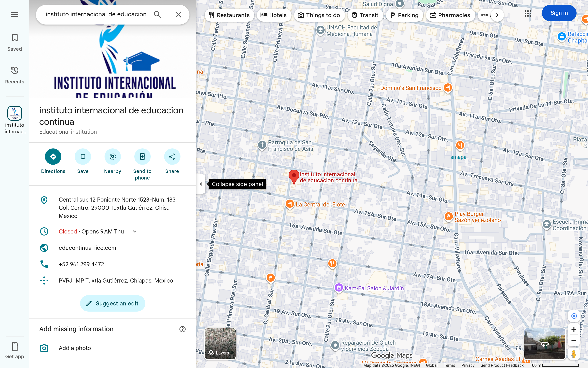
Task: Save this place to a list
Action: click(83, 161)
